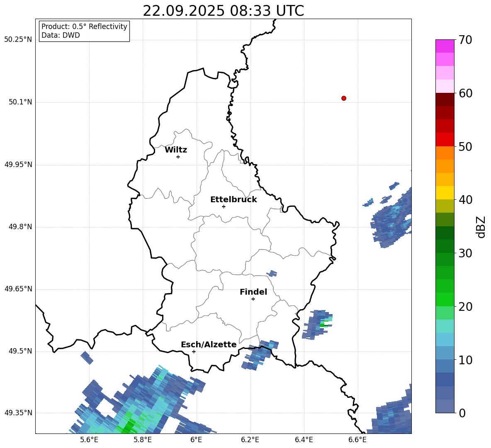491x448 pixels.
Task: Click the 30 tick on the colorbar
Action: point(465,253)
